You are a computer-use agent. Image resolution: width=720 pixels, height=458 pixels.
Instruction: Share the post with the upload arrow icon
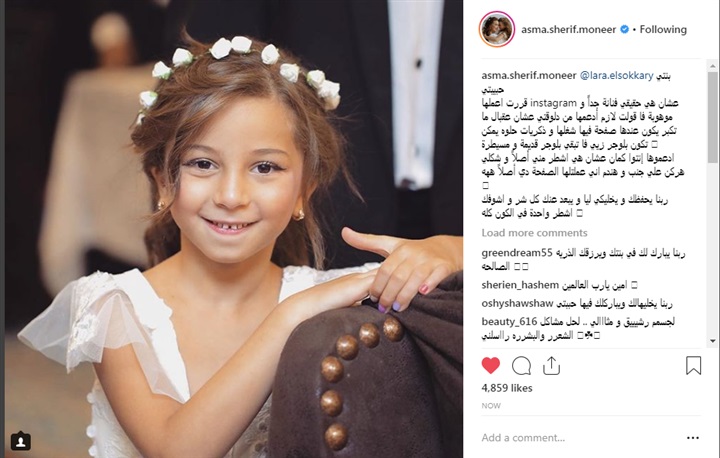[551, 366]
